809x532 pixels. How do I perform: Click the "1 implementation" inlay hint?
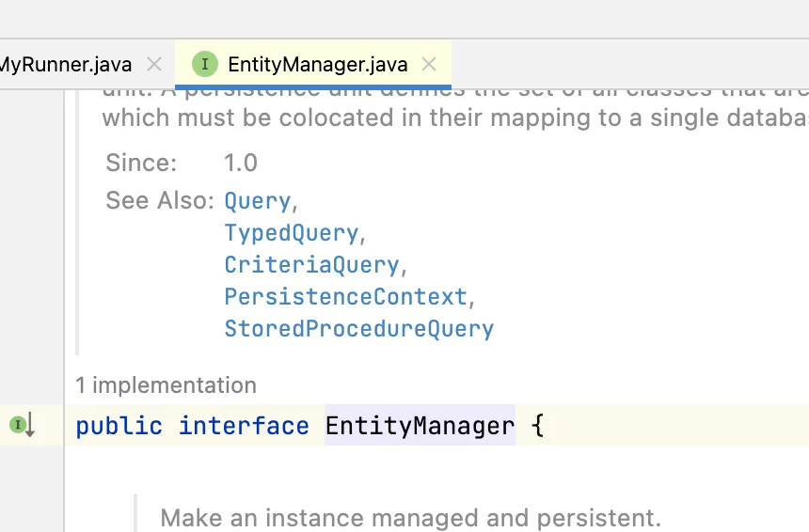[166, 384]
